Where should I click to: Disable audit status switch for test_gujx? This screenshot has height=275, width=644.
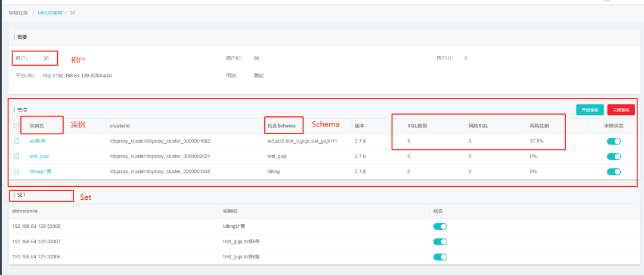tap(614, 156)
